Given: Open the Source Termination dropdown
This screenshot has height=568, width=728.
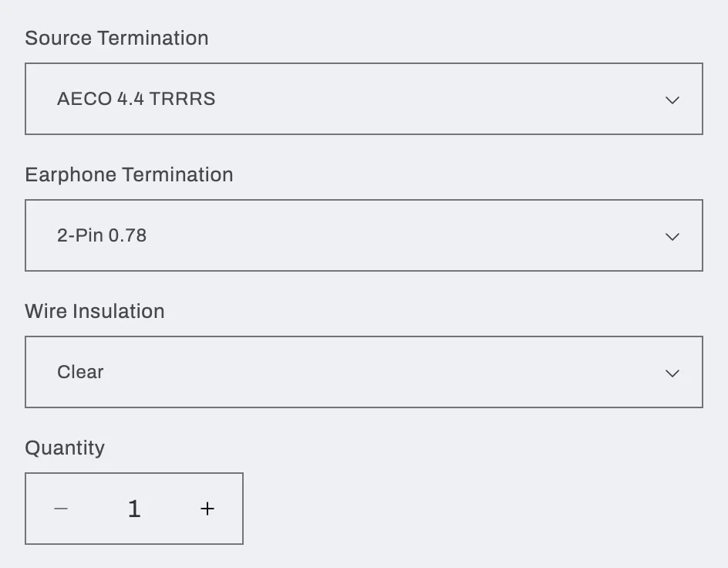Looking at the screenshot, I should tap(363, 99).
